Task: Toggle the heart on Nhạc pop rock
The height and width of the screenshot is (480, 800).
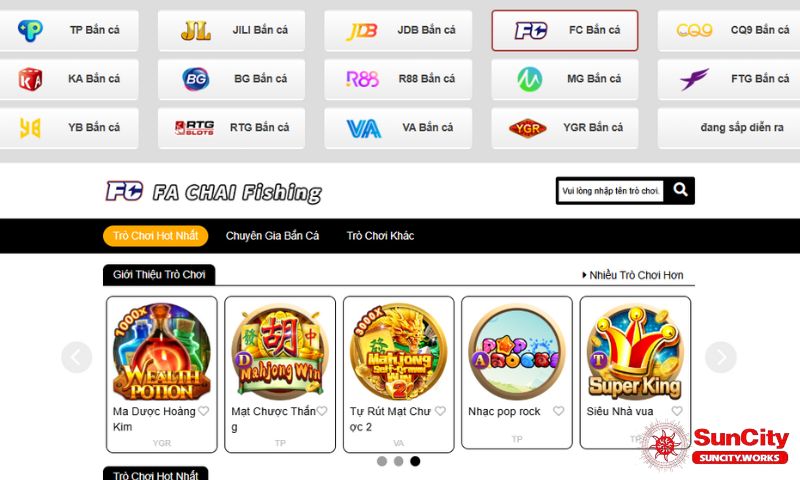Action: tap(559, 411)
